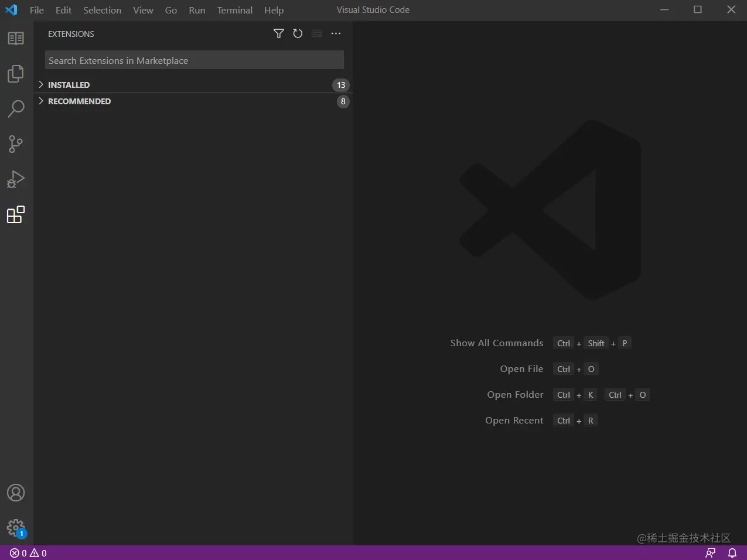Filter extensions with funnel icon
The height and width of the screenshot is (560, 747).
pyautogui.click(x=279, y=33)
